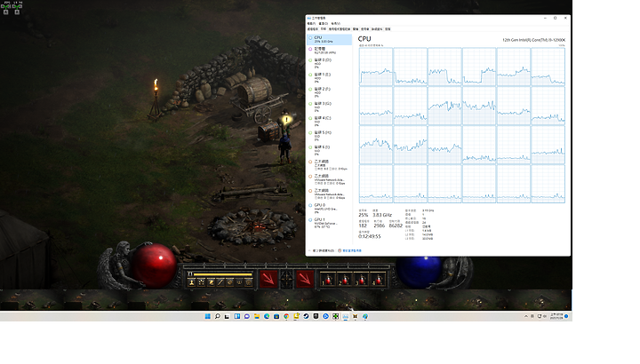Use the potion in belt slot 2

coord(345,280)
